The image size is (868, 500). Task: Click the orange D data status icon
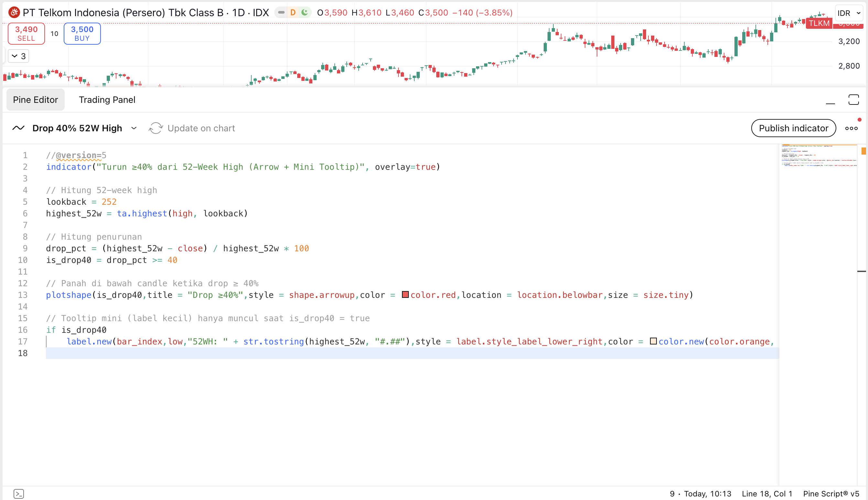click(x=293, y=13)
